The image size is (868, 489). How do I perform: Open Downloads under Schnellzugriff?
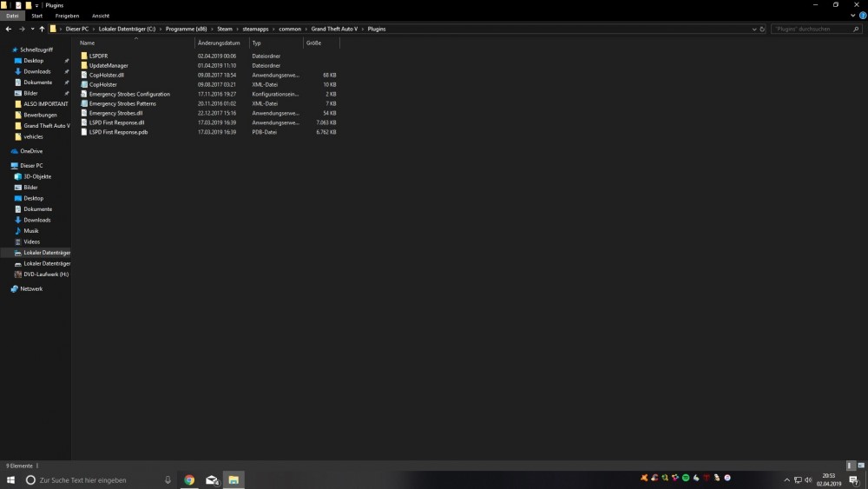[x=37, y=71]
